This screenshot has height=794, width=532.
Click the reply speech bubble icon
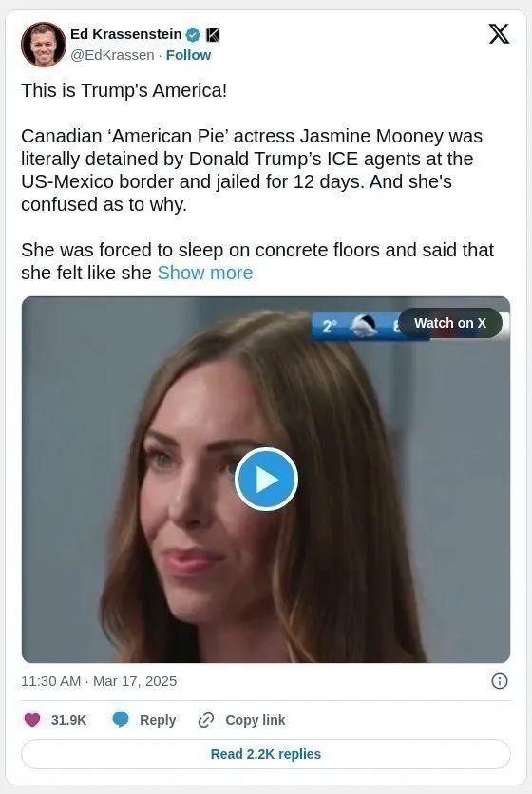pos(120,720)
